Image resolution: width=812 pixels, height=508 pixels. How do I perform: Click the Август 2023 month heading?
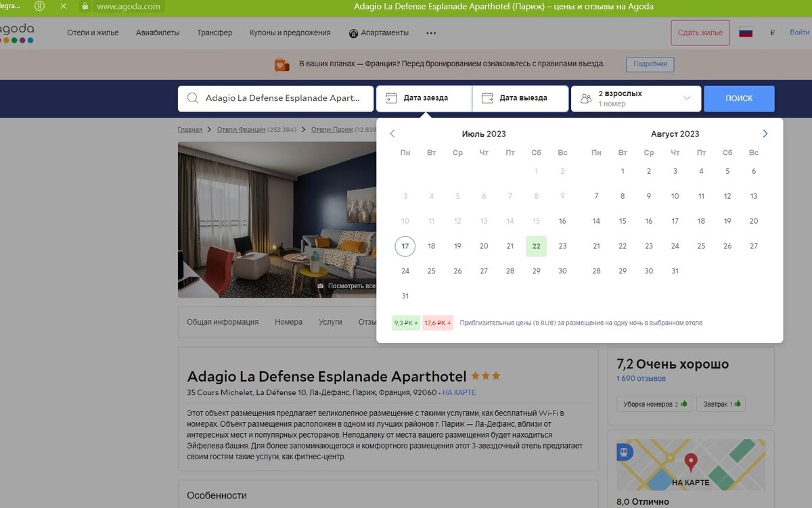[675, 134]
